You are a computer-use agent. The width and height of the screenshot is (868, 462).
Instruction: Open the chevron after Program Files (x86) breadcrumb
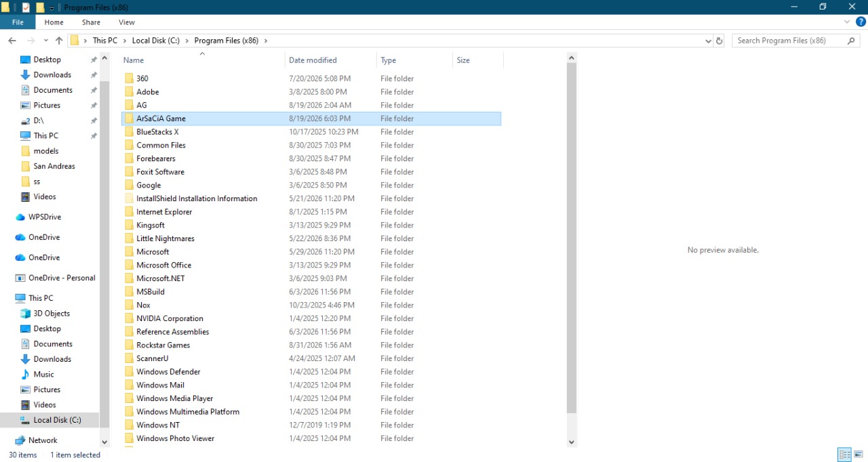[266, 41]
